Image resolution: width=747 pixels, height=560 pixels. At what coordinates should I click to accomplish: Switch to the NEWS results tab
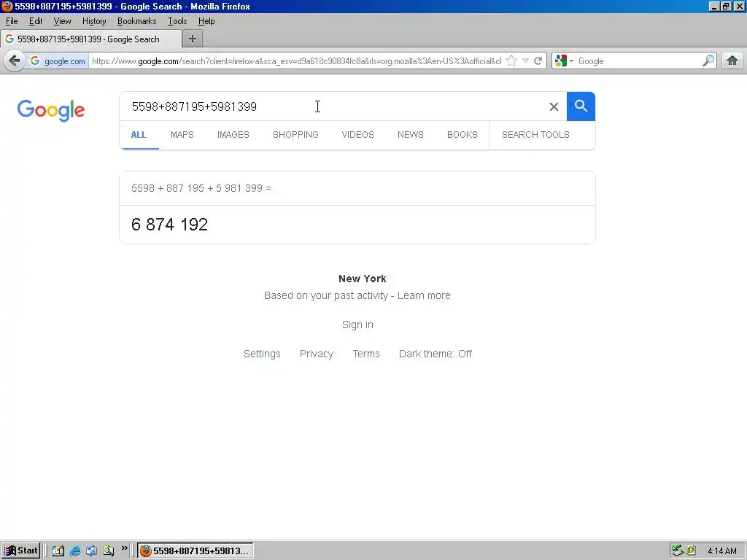[x=410, y=135]
